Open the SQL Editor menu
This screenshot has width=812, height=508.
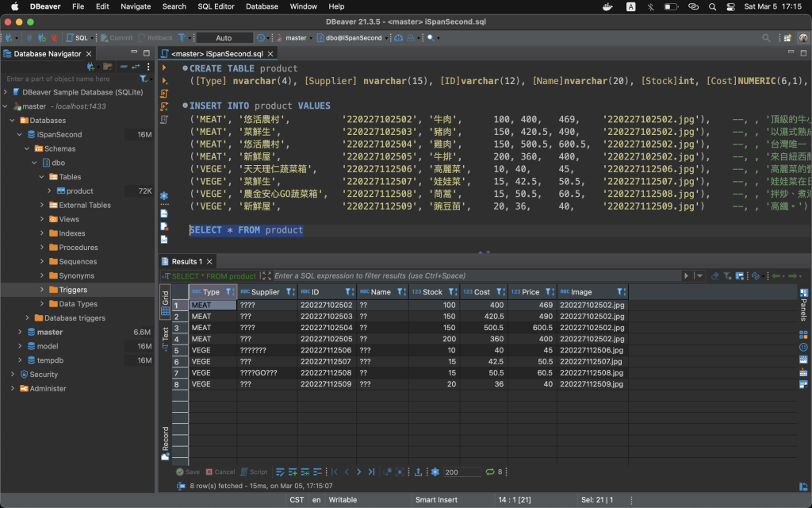[x=216, y=6]
